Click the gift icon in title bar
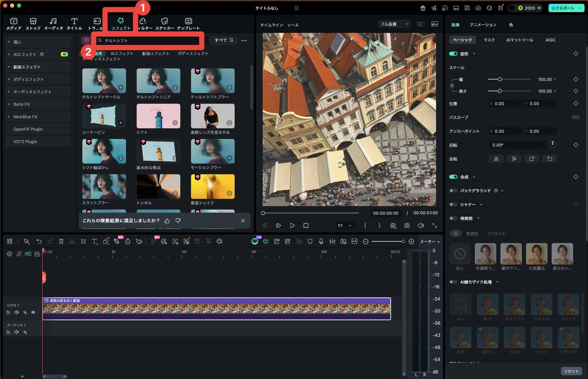Screen dimensions: 588x379 (423, 8)
